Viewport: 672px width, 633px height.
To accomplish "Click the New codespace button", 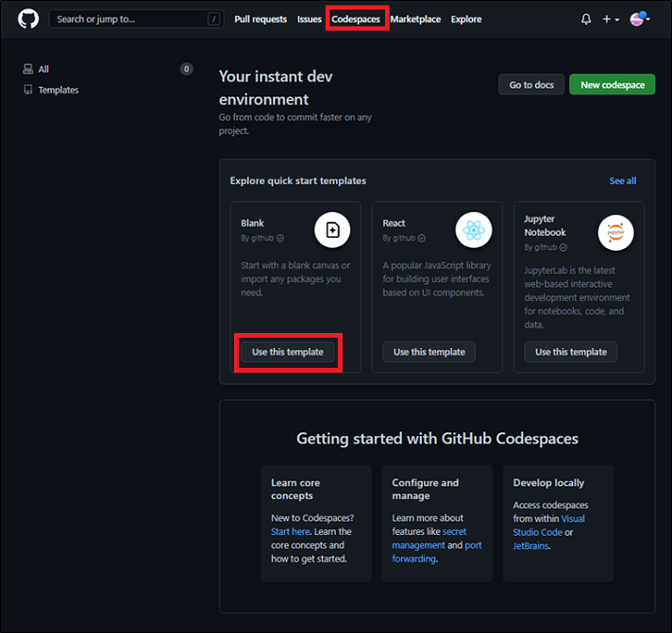I will coord(612,85).
